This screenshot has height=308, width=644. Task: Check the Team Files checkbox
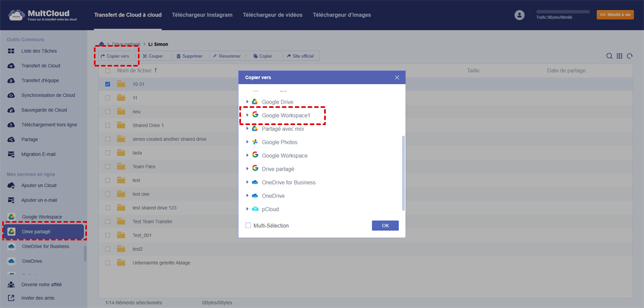click(x=108, y=167)
